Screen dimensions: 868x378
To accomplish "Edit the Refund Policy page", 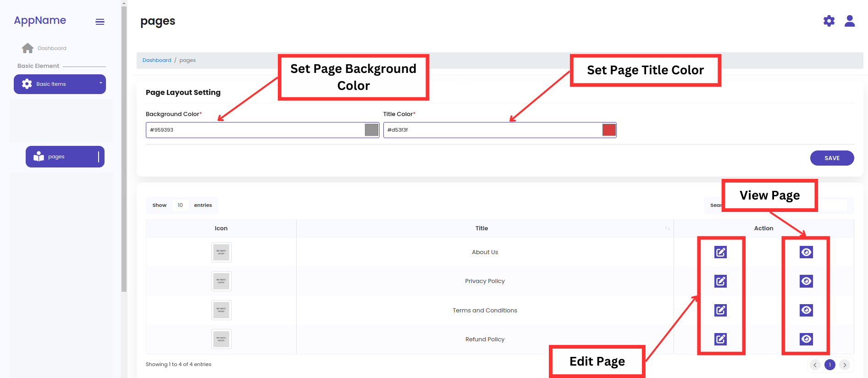I will tap(720, 339).
